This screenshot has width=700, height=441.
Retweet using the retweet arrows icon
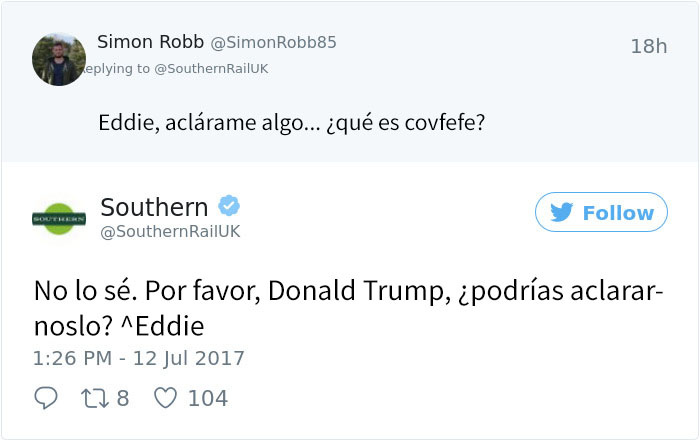(95, 398)
